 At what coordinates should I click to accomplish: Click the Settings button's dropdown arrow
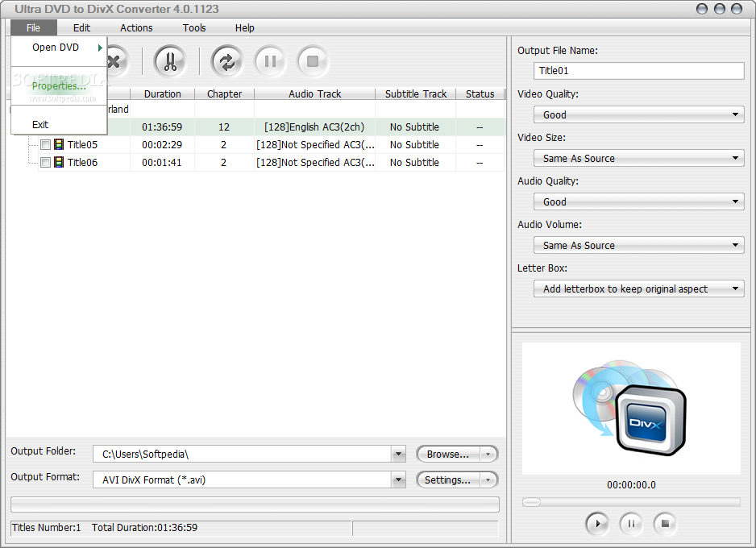tap(488, 479)
